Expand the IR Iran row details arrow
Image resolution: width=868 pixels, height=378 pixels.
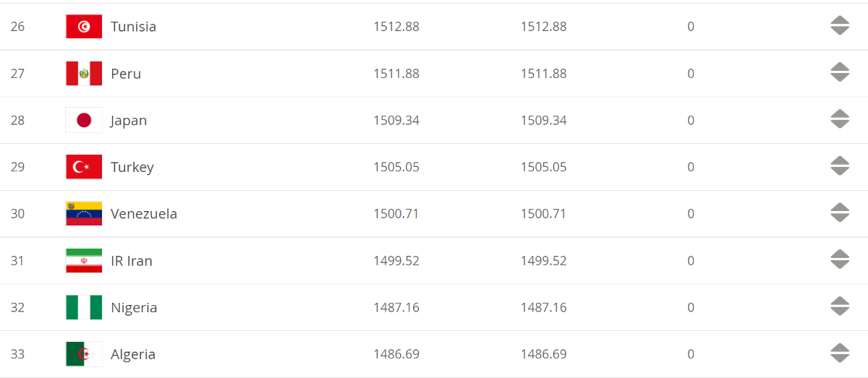(840, 260)
